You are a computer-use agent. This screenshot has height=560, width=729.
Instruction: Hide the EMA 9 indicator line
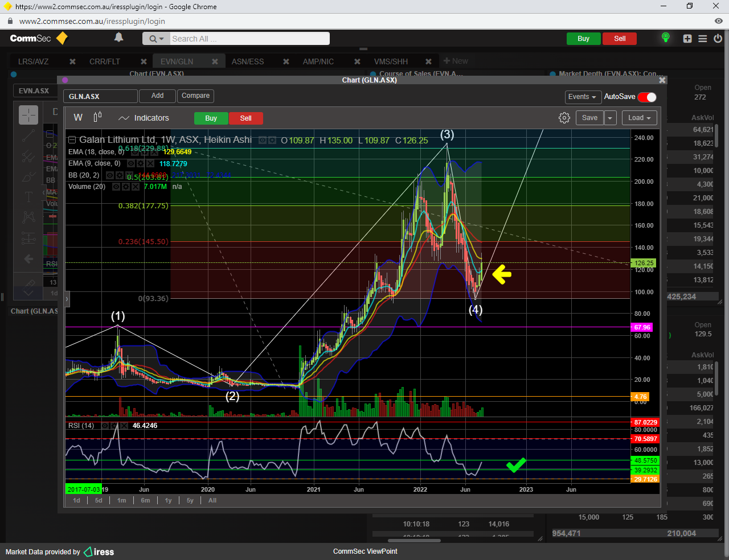click(x=130, y=163)
